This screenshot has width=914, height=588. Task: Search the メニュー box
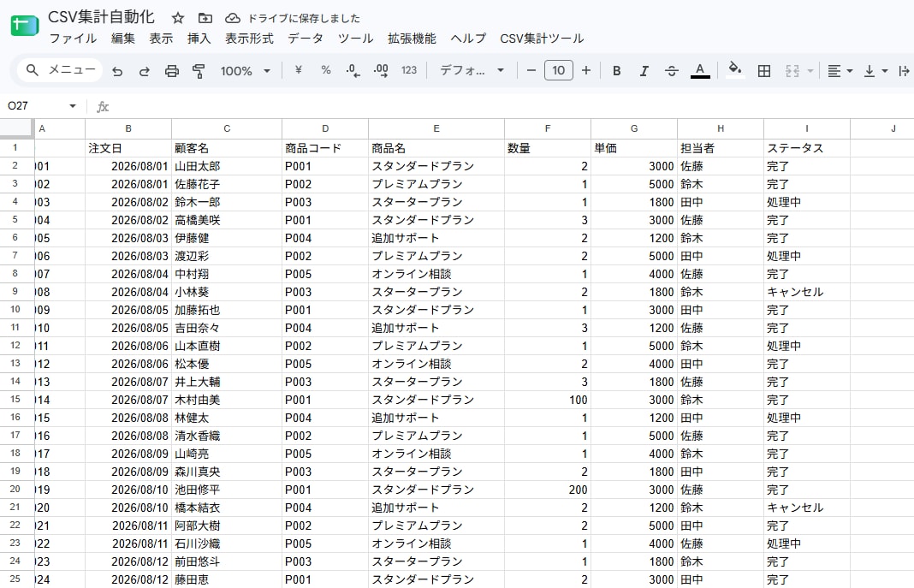tap(60, 70)
